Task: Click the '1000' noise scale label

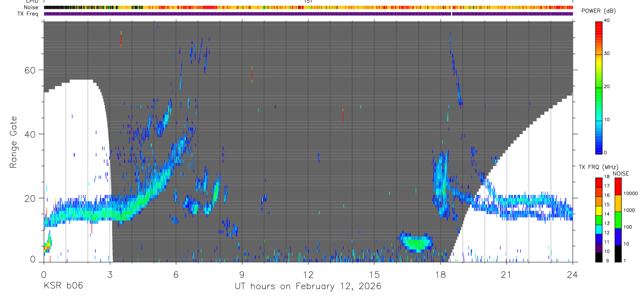Action: click(x=629, y=211)
